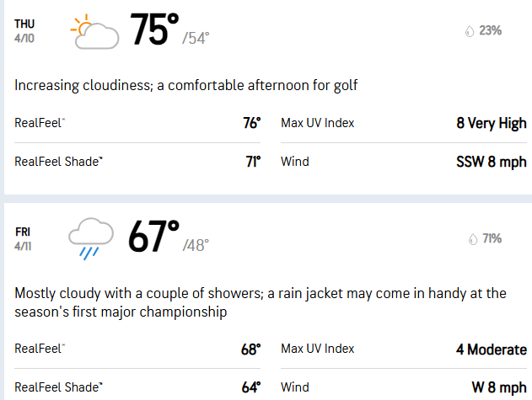The width and height of the screenshot is (532, 400).
Task: Click the 8 Very High UV index value
Action: point(492,123)
